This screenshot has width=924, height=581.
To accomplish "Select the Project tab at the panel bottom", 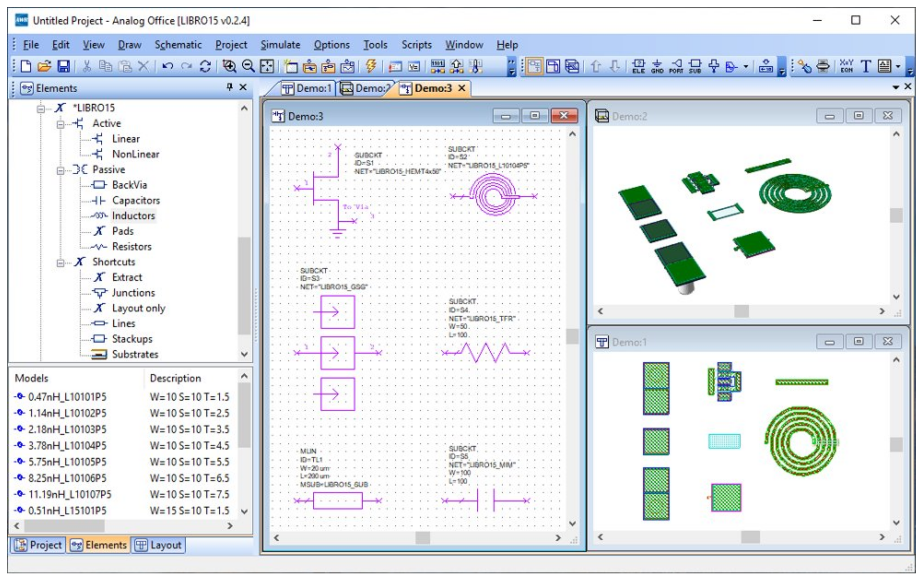I will [38, 545].
